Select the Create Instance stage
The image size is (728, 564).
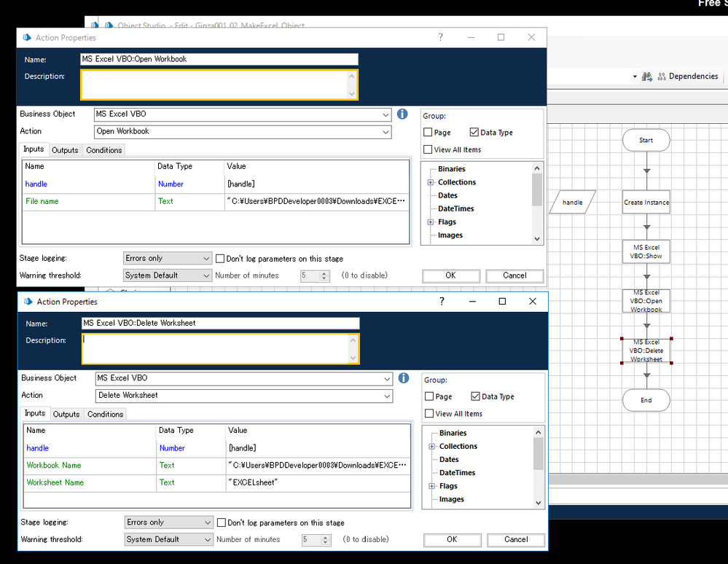[646, 203]
